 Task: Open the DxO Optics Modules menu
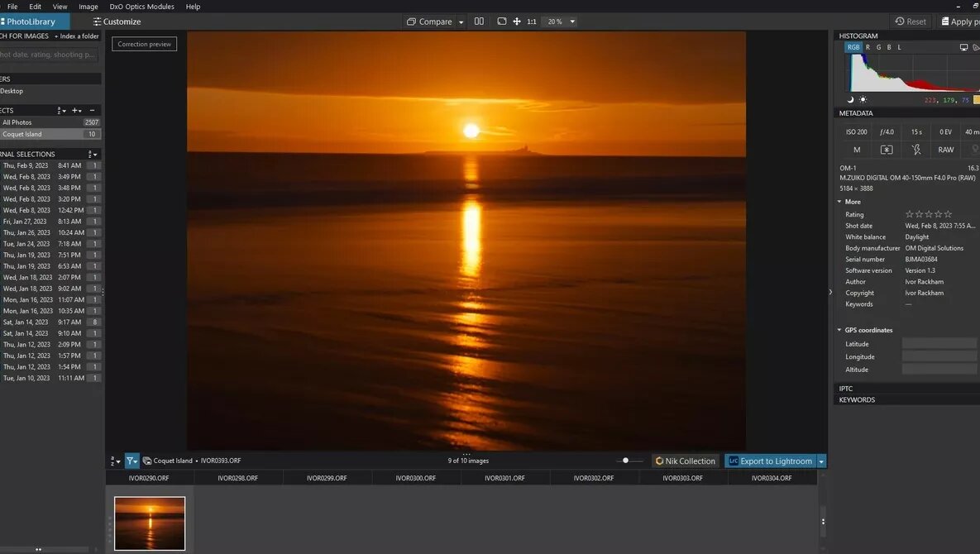coord(141,7)
